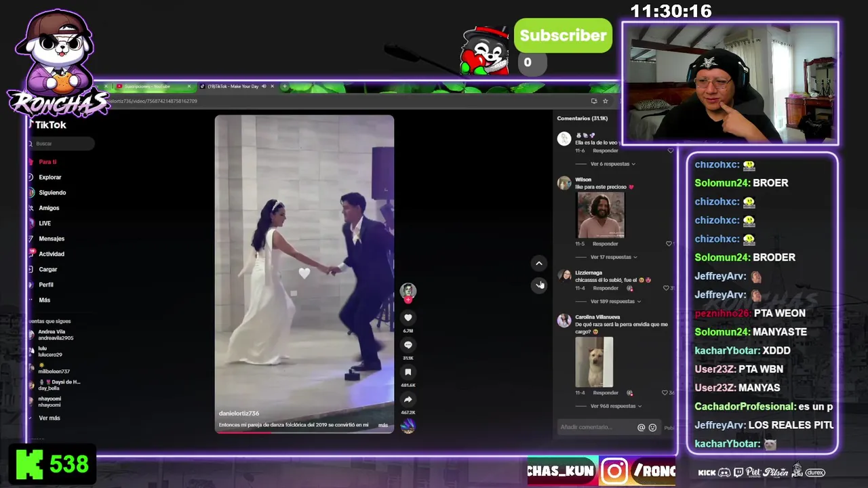Like the video with the heart icon
This screenshot has width=868, height=488.
click(408, 317)
